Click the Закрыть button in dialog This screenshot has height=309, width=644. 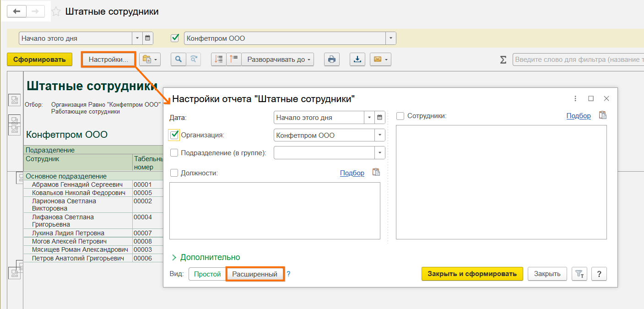[x=547, y=274]
